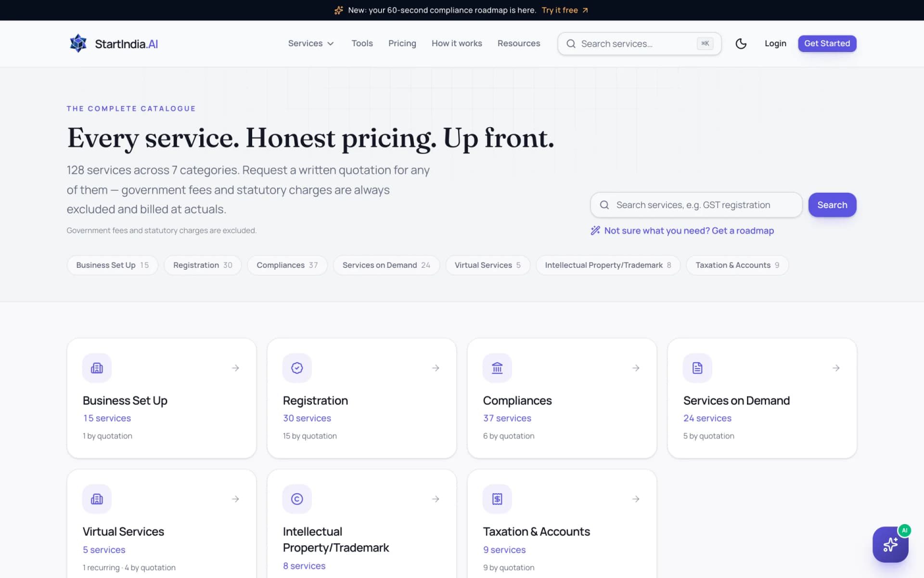The width and height of the screenshot is (924, 578).
Task: Click the magic wand icon beside roadmap link
Action: (x=595, y=231)
